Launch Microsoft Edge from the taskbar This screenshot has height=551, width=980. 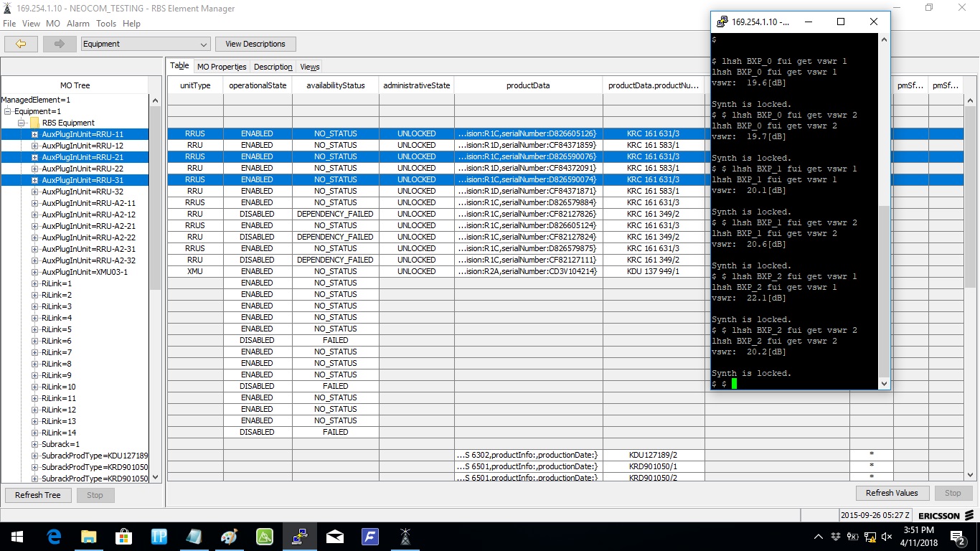click(x=54, y=536)
